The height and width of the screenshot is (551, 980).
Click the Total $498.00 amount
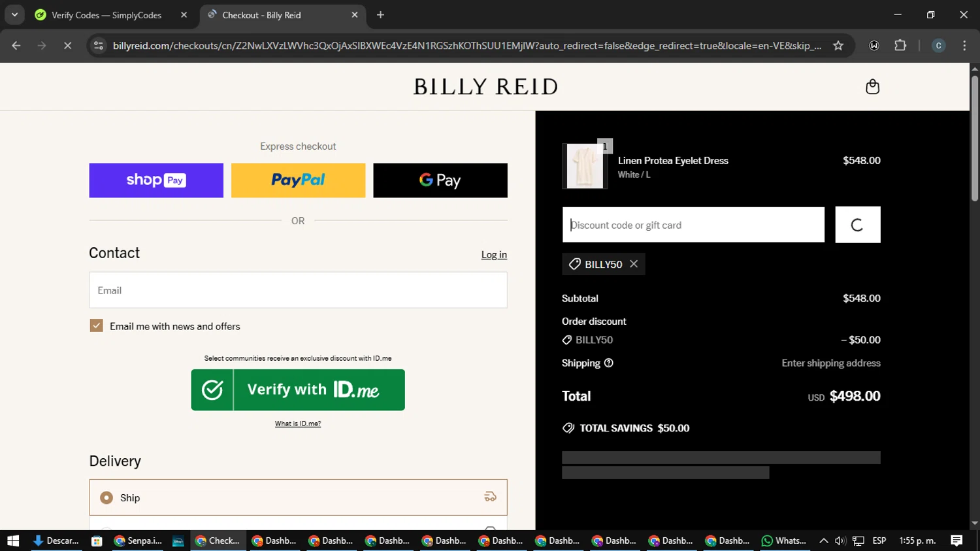855,396
